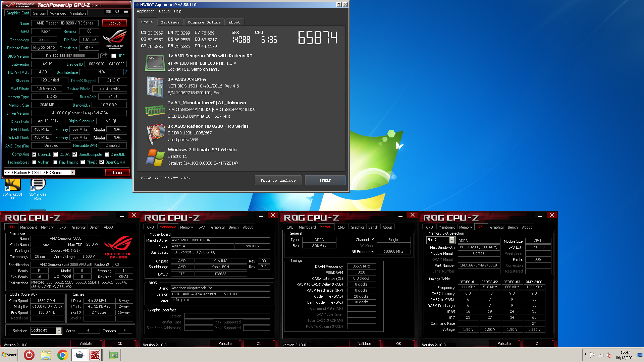
Task: Open the Aquamark Help menu
Action: click(x=177, y=11)
